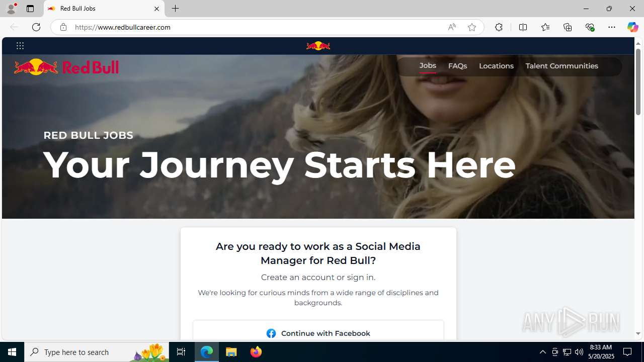This screenshot has width=644, height=362.
Task: Click the Red Bull logo at left
Action: [66, 67]
